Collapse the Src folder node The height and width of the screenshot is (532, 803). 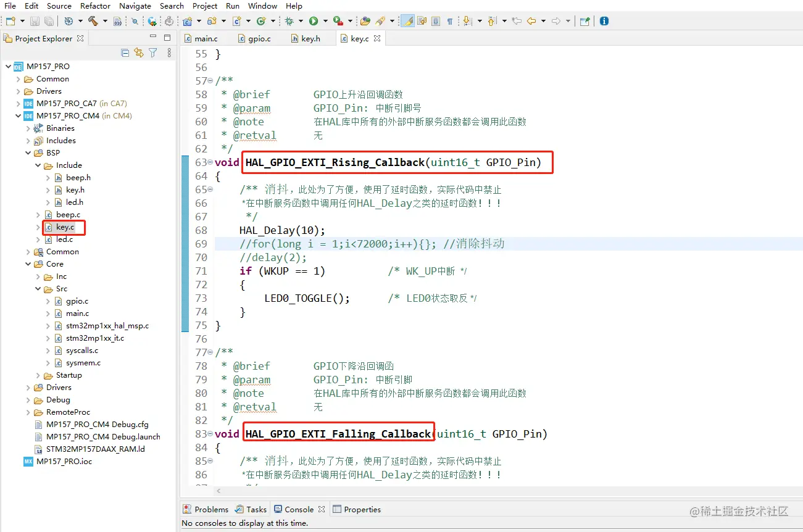[38, 289]
